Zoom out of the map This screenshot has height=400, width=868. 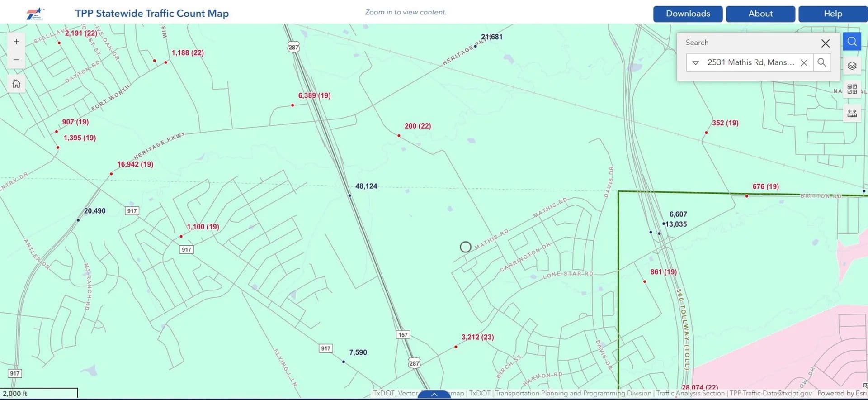pos(16,60)
